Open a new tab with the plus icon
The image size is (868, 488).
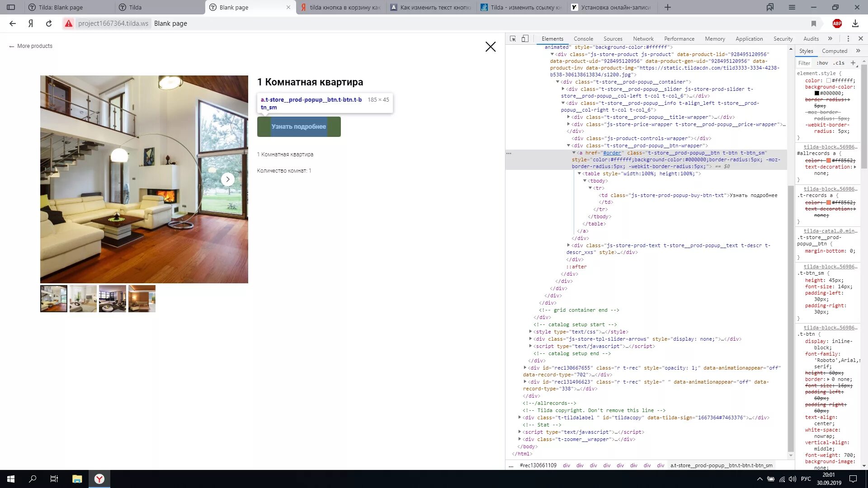pos(668,7)
